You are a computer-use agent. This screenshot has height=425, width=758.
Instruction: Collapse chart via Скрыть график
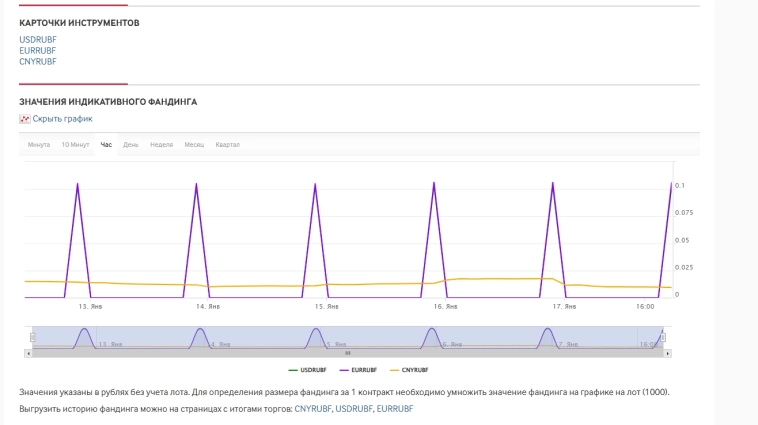(62, 119)
